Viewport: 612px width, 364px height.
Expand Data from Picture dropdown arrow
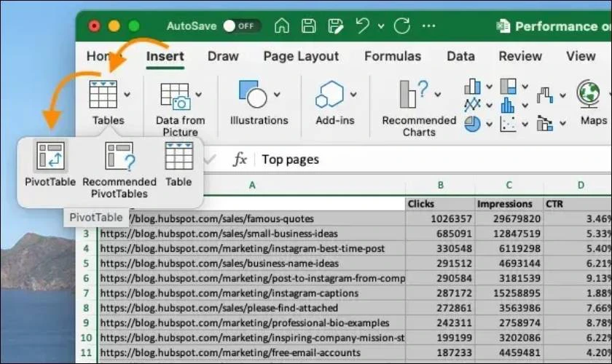(199, 95)
